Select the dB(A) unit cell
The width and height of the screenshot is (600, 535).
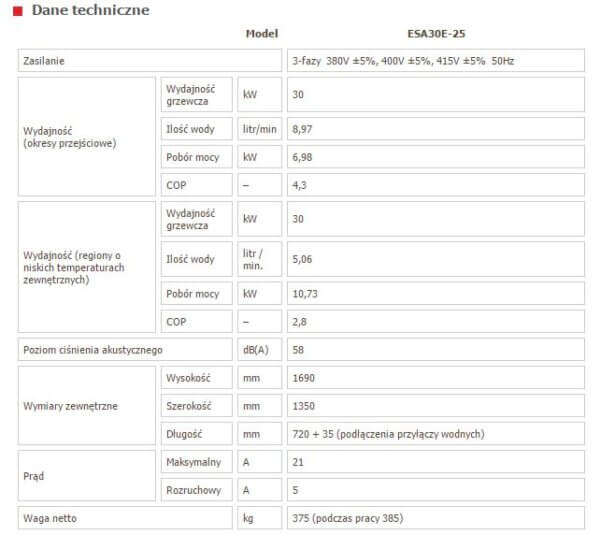258,350
